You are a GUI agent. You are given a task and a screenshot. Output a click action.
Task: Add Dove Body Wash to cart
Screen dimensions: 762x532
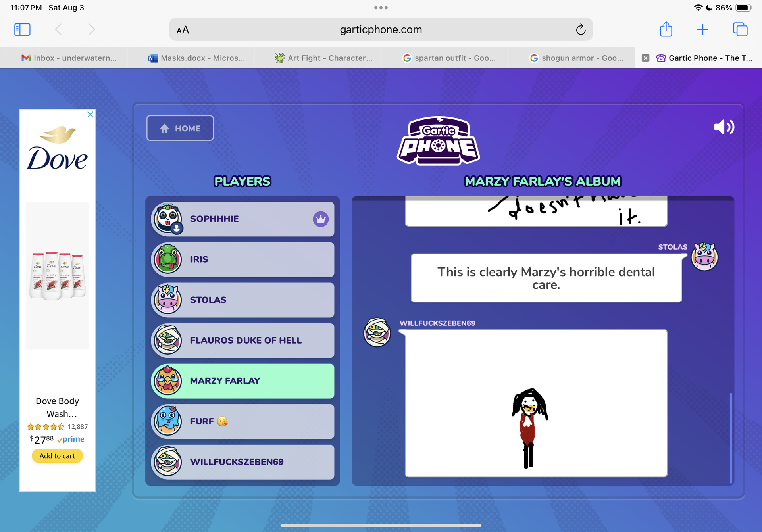(x=58, y=456)
